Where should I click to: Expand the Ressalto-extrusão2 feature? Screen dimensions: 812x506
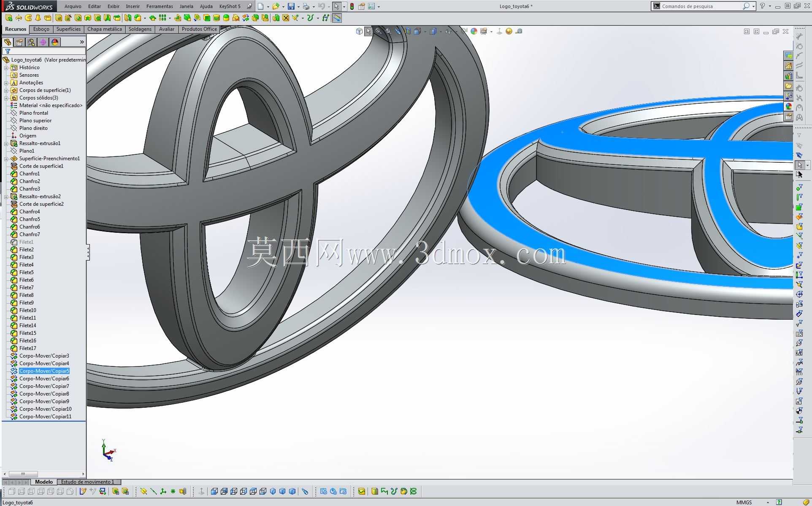tap(6, 196)
